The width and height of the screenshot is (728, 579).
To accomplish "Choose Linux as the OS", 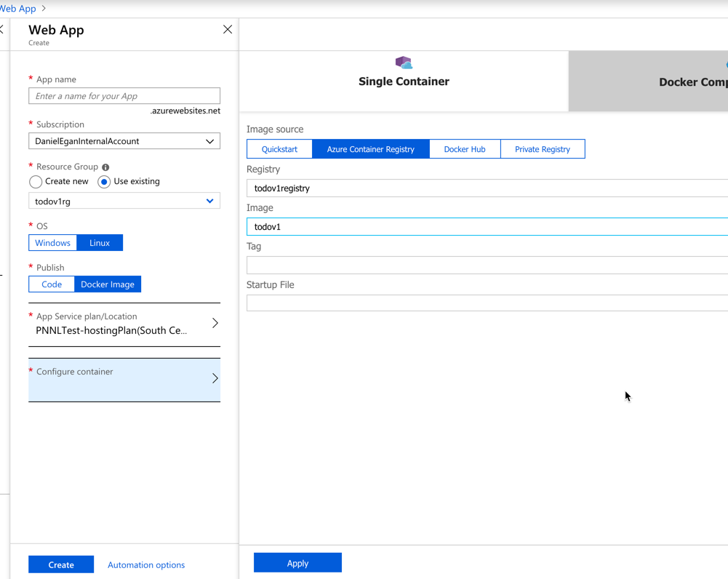I will [x=100, y=243].
